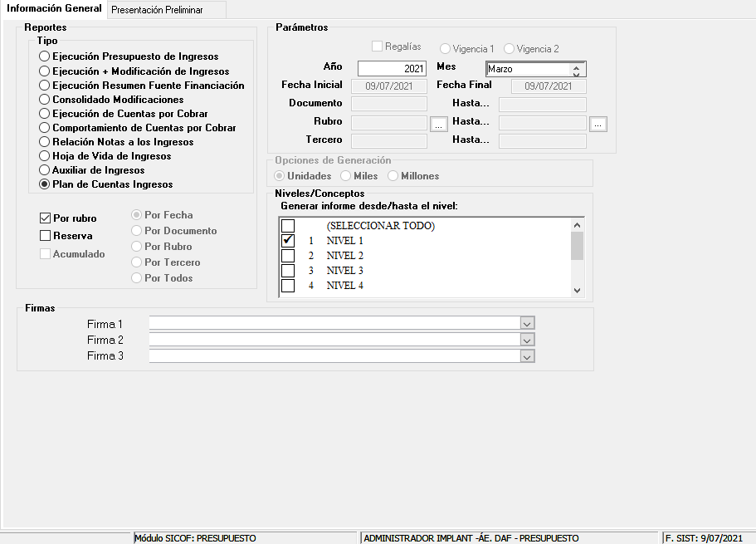This screenshot has height=544, width=756.
Task: Click into the Año input field
Action: pos(392,69)
